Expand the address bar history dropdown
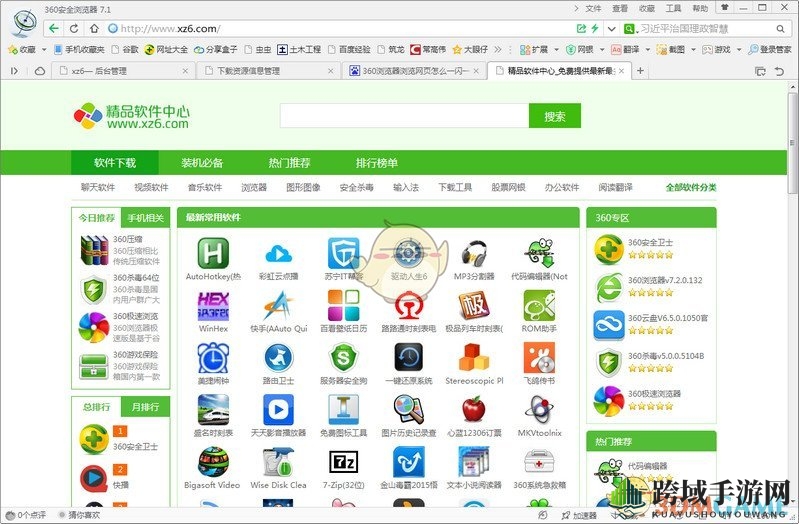The height and width of the screenshot is (524, 799). tap(611, 29)
